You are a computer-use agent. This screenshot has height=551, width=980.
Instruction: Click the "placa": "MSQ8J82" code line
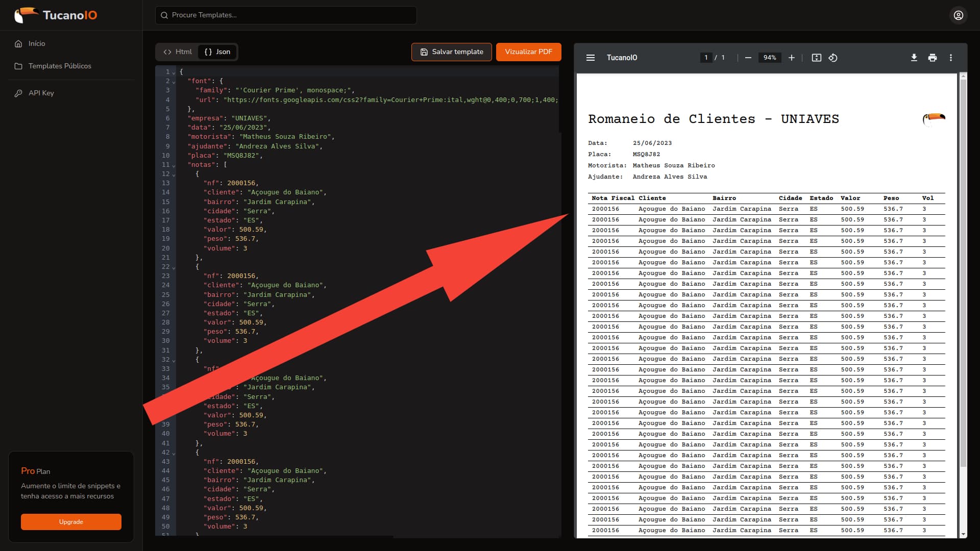225,156
